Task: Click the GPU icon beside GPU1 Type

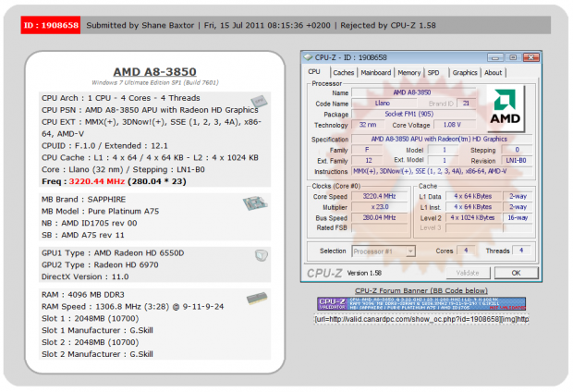Action: pos(262,255)
